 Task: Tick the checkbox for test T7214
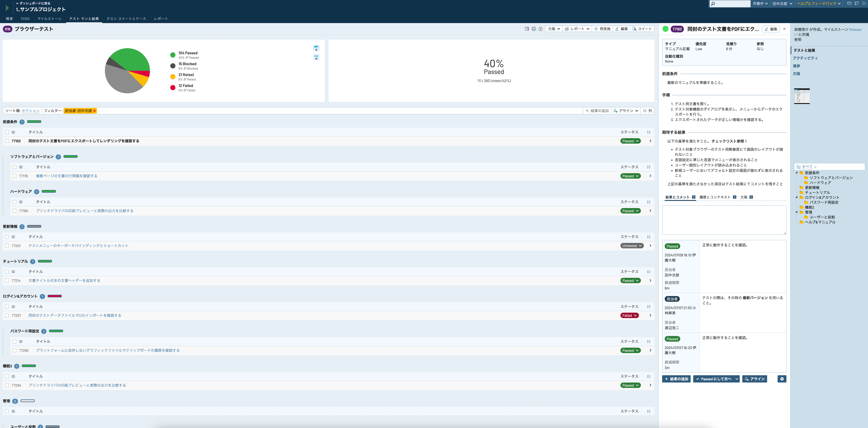7,281
